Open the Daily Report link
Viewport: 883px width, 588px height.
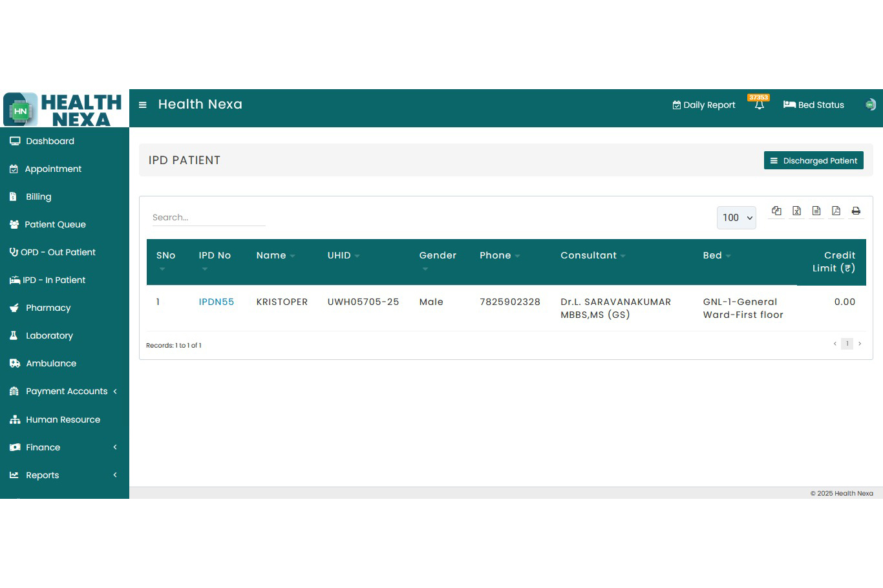703,105
